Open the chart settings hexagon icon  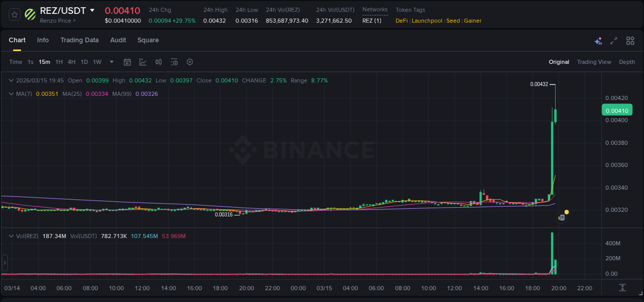190,62
